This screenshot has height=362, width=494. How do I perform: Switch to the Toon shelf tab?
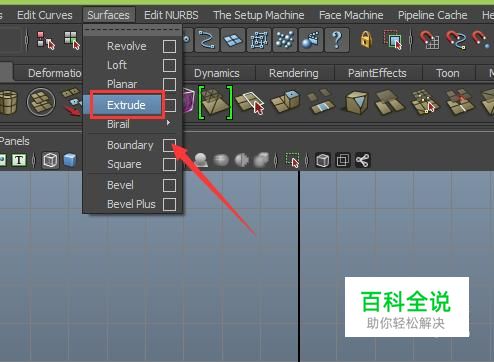[448, 73]
